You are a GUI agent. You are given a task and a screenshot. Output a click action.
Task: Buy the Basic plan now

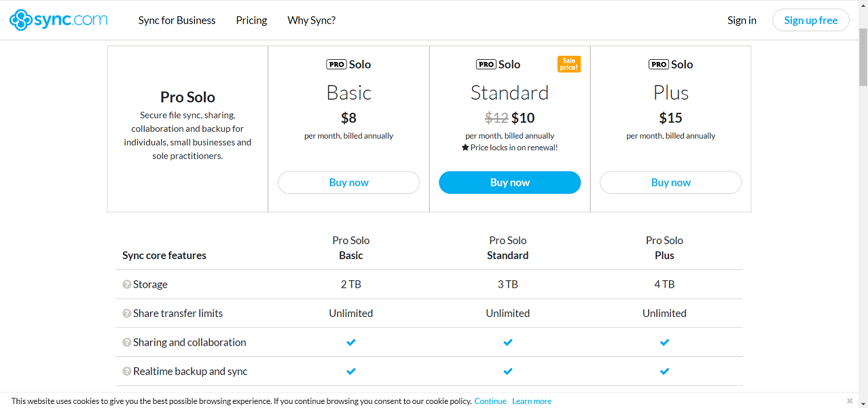click(x=348, y=182)
